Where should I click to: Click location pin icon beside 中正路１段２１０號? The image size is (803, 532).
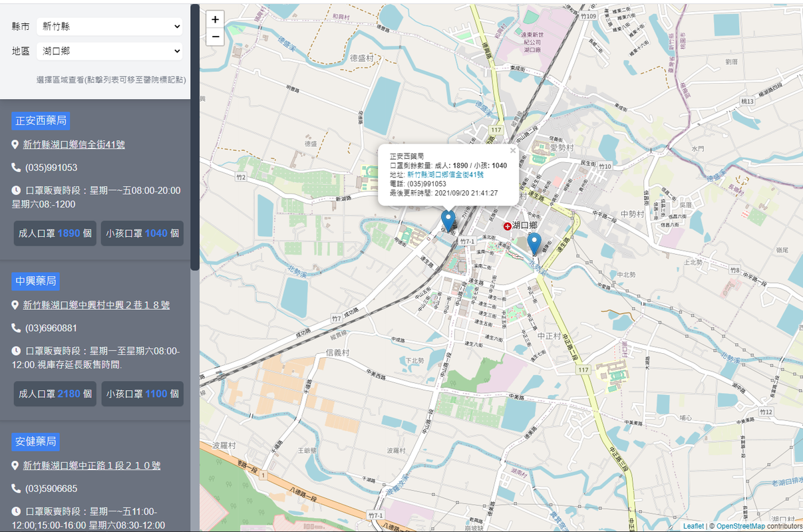coord(15,465)
